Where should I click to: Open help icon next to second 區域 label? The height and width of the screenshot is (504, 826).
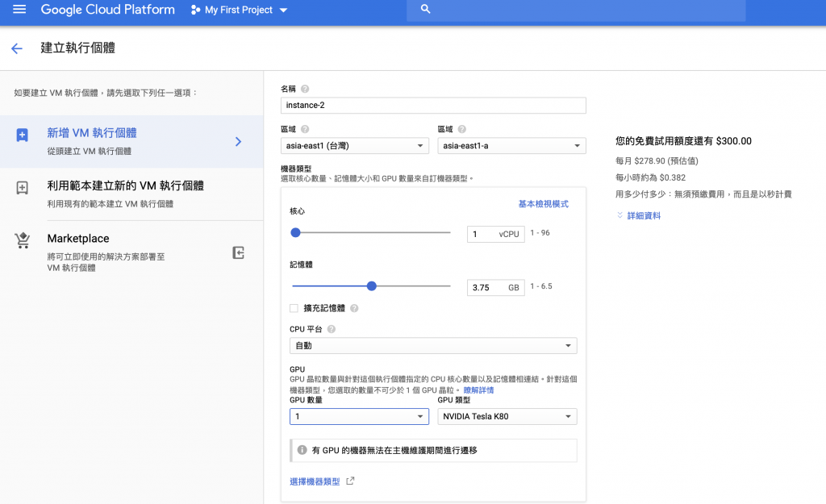click(x=462, y=129)
